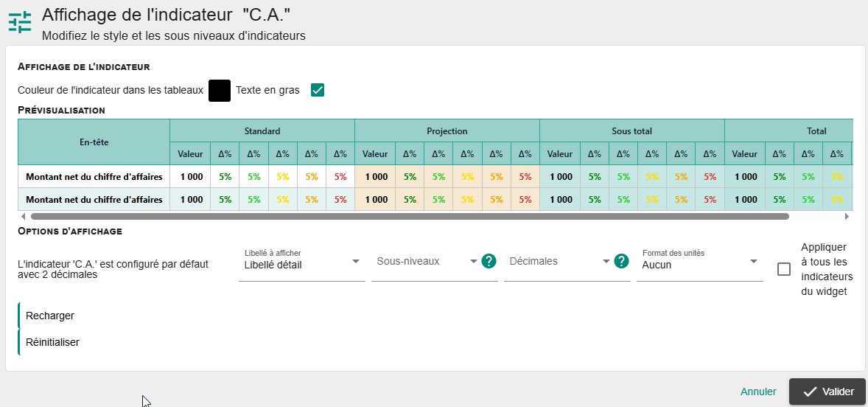The height and width of the screenshot is (407, 868).
Task: Click help icon next to Décimales
Action: coord(621,261)
